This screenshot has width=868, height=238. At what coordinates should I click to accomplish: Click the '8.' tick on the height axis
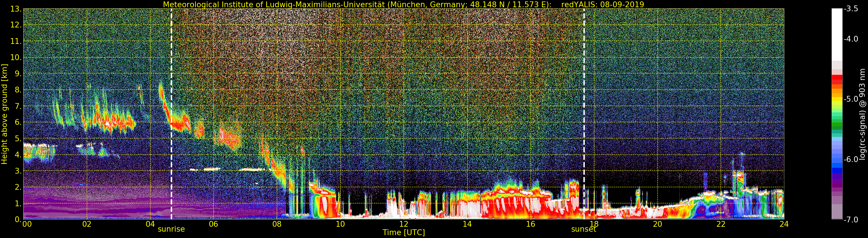[x=18, y=90]
